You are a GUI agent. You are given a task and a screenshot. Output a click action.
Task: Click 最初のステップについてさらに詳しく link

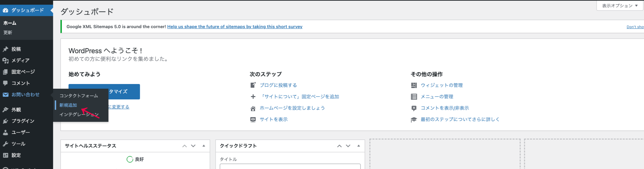(460, 119)
